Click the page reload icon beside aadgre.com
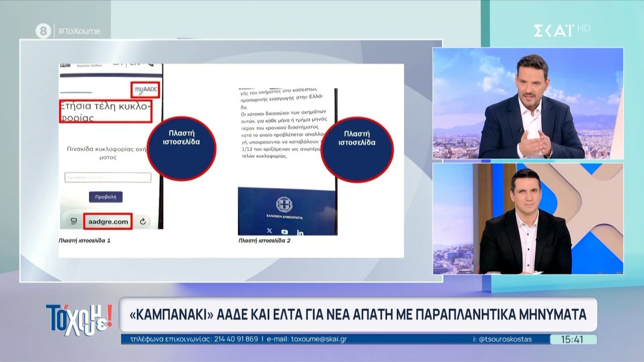The image size is (644, 362). click(142, 221)
